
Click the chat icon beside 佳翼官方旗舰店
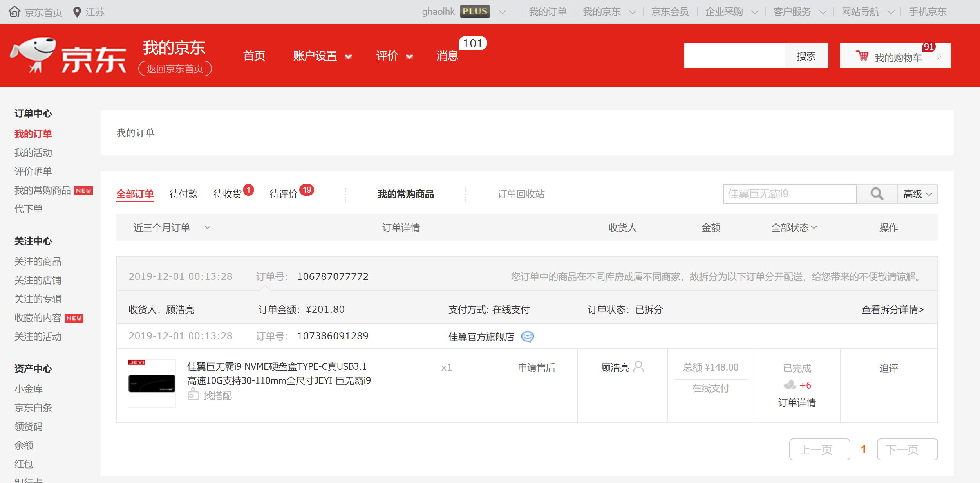pos(528,337)
